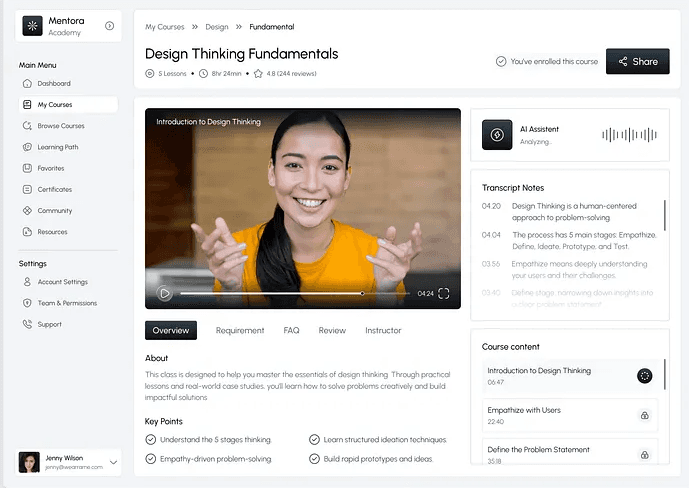The height and width of the screenshot is (488, 689).
Task: Click the 4.8 (244 reviews) rating text
Action: [x=291, y=73]
